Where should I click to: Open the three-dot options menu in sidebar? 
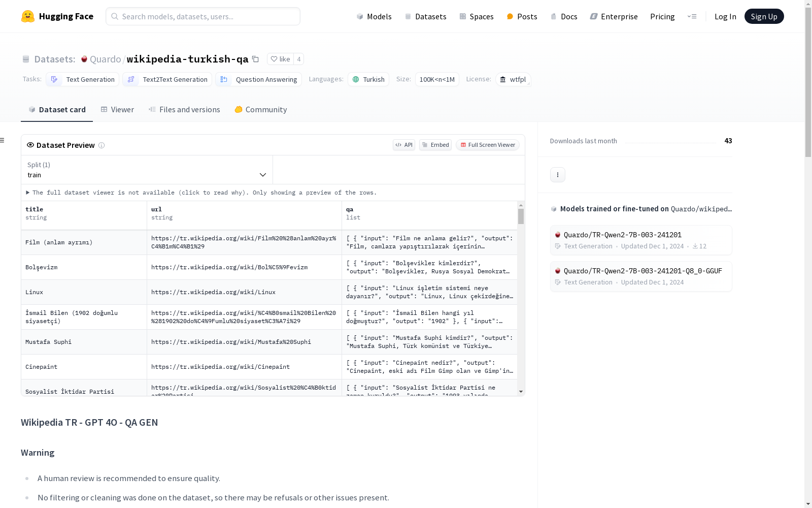coord(558,175)
